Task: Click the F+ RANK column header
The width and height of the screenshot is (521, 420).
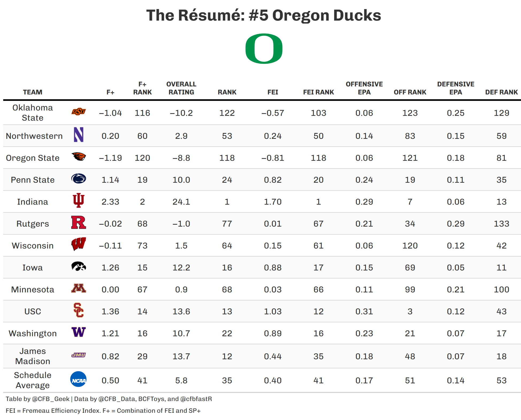Action: coord(142,88)
